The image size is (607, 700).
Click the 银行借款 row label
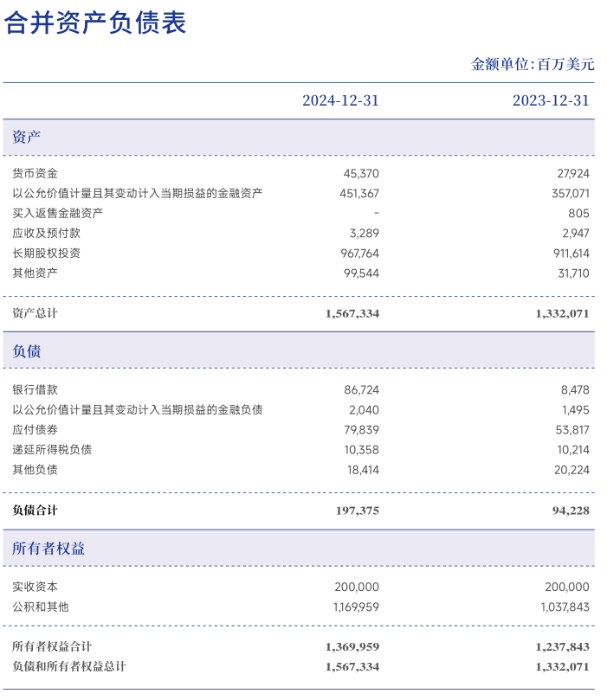36,390
